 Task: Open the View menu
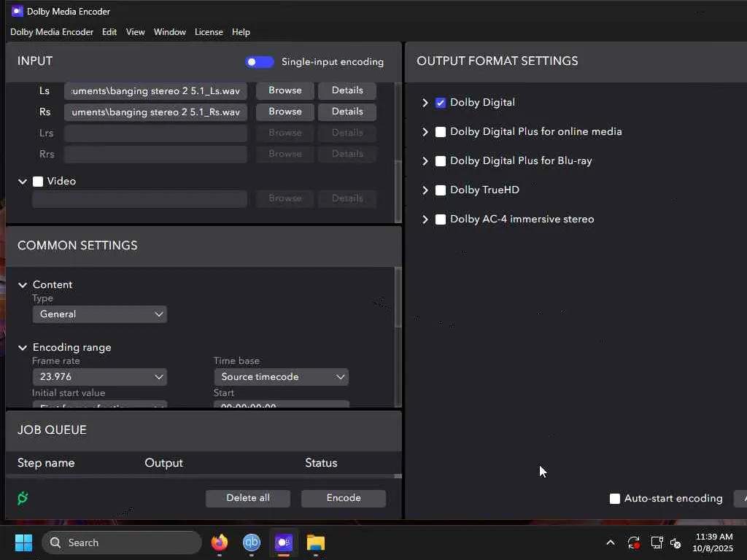tap(135, 32)
